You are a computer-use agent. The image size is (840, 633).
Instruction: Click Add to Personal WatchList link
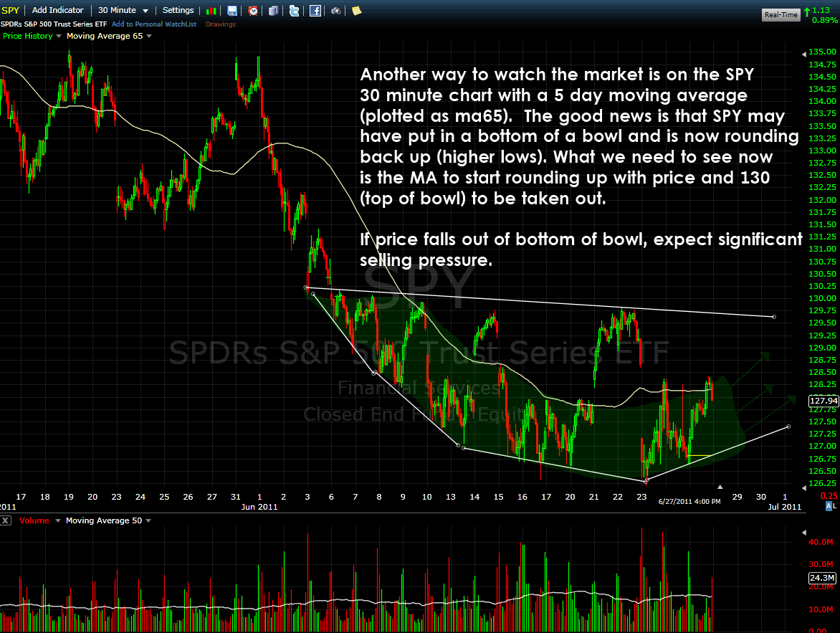tap(154, 24)
